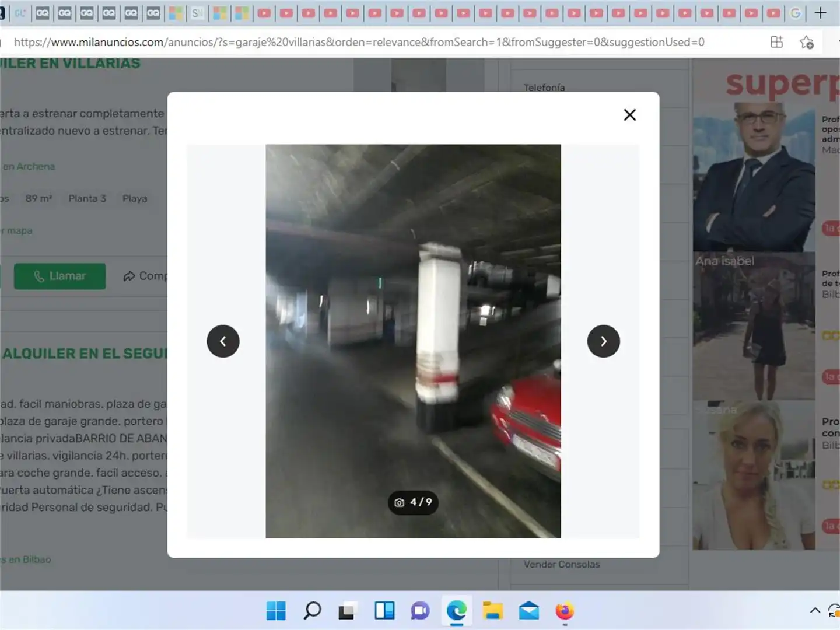Open the Vender Consolas link
Screen dimensions: 840x630
coord(562,564)
